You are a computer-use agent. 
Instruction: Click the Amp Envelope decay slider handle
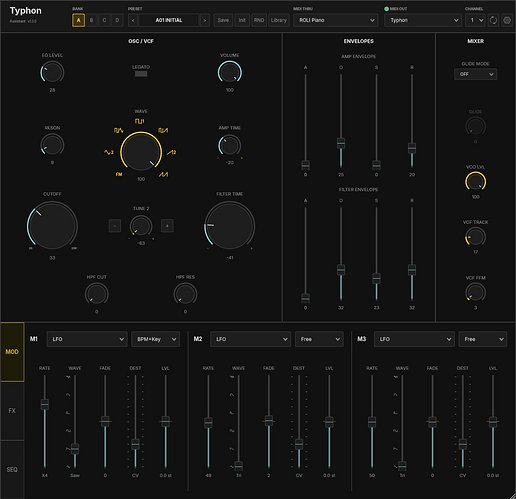pos(341,143)
